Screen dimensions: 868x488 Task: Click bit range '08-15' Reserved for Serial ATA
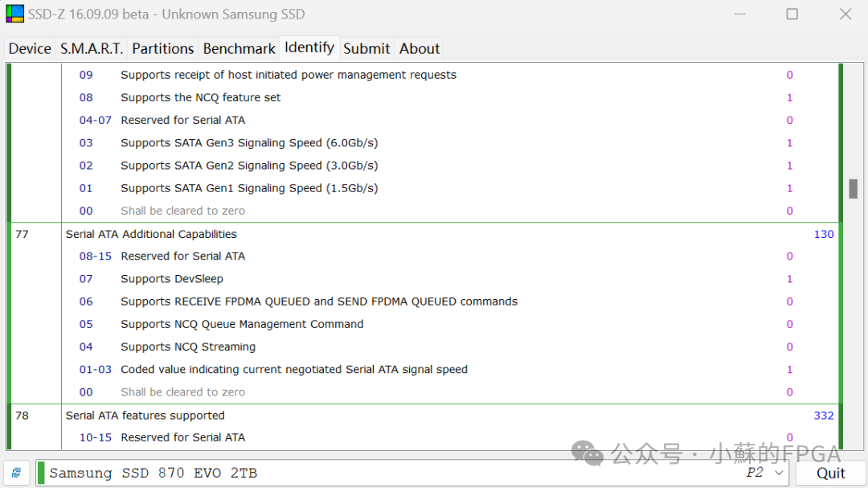(95, 256)
